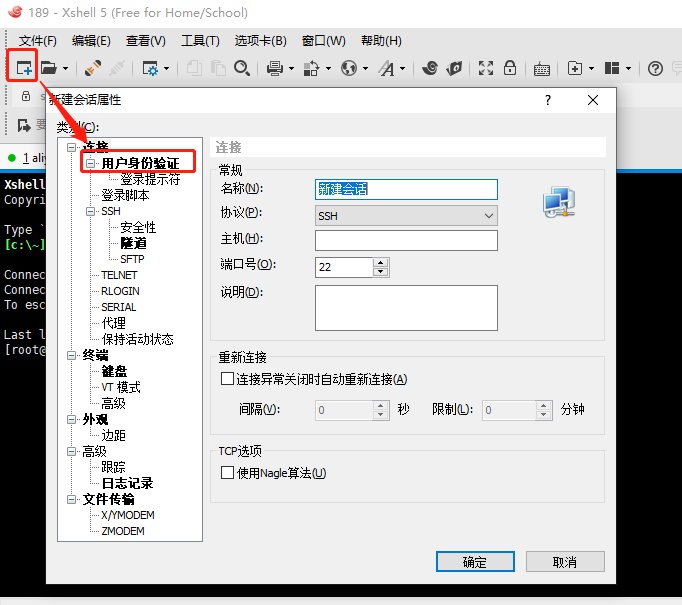Select 登录提示符 in the tree
Viewport: 682px width, 605px height.
[x=150, y=179]
